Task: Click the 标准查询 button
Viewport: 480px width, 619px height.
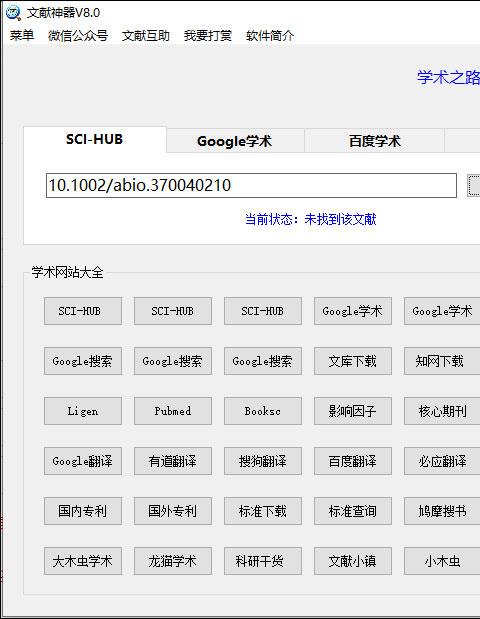Action: coord(353,511)
